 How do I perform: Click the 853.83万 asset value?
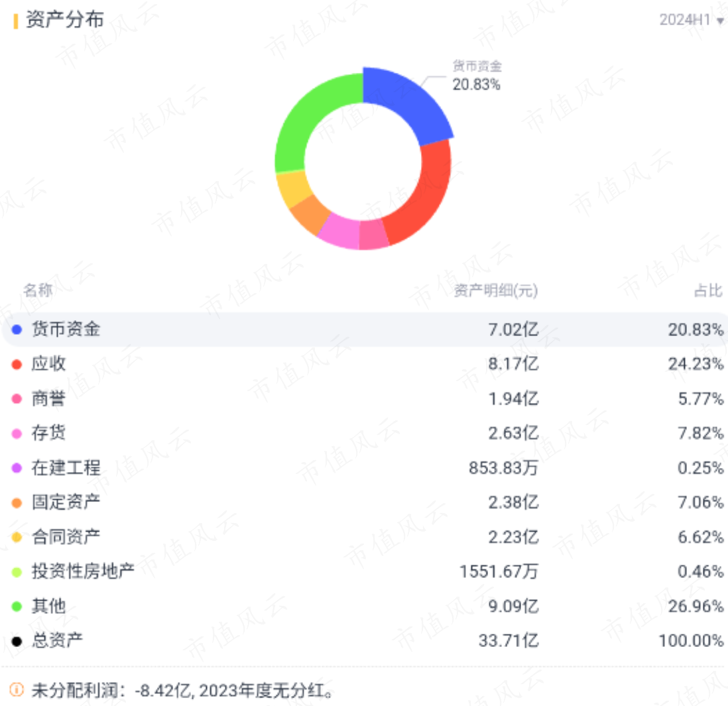[x=503, y=468]
